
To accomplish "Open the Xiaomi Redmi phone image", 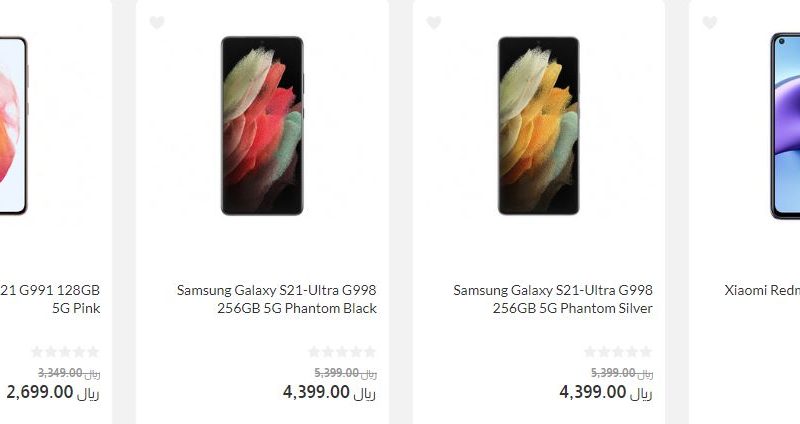I will tap(785, 126).
